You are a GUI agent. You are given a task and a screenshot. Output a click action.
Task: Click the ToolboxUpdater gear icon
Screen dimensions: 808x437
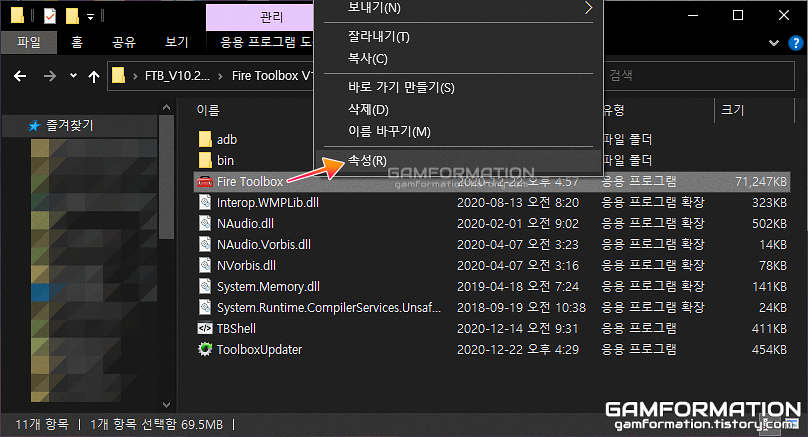coord(205,349)
